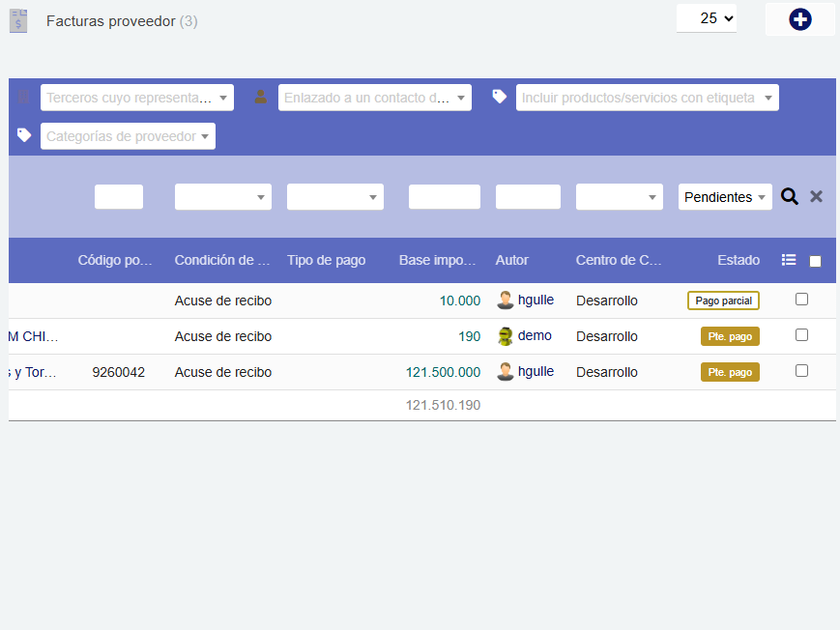This screenshot has height=630, width=840.
Task: Expand the Categorías de proveedor dropdown
Action: 127,135
